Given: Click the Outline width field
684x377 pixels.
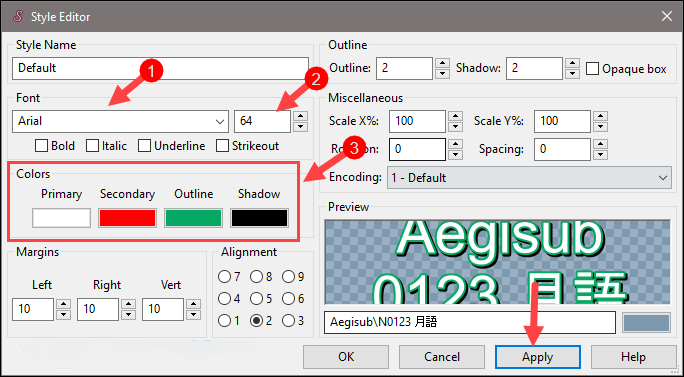Looking at the screenshot, I should (404, 68).
